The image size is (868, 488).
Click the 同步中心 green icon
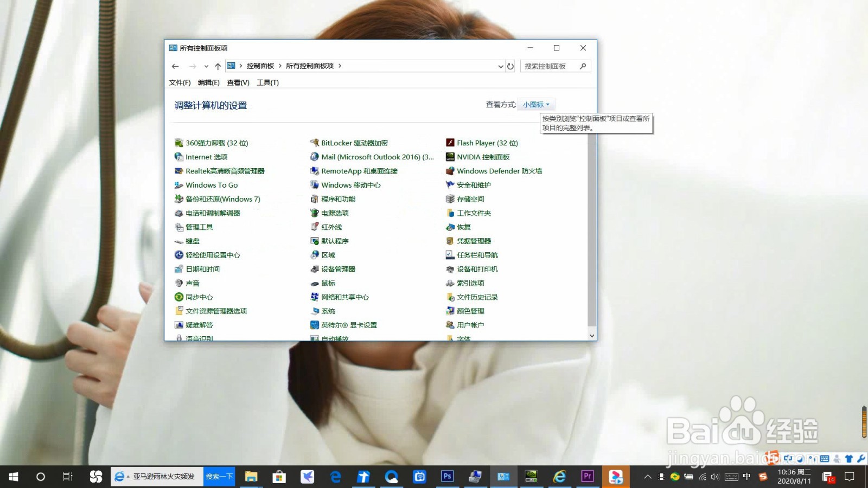click(178, 297)
